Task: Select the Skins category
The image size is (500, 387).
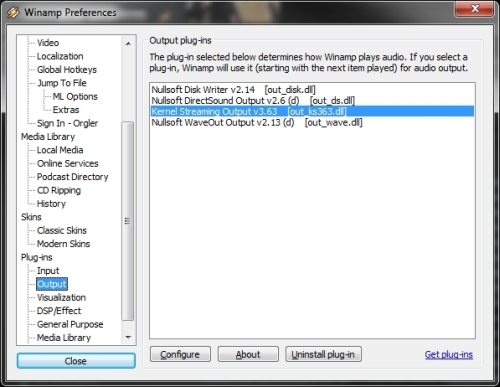Action: pos(31,217)
